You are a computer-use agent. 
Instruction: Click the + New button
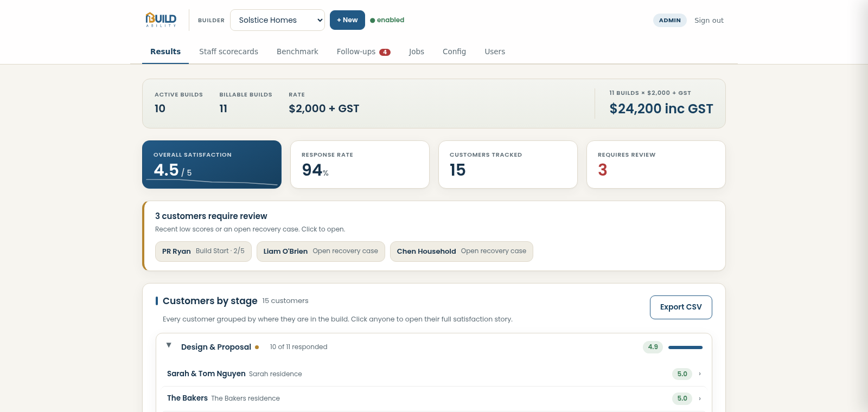pyautogui.click(x=347, y=20)
